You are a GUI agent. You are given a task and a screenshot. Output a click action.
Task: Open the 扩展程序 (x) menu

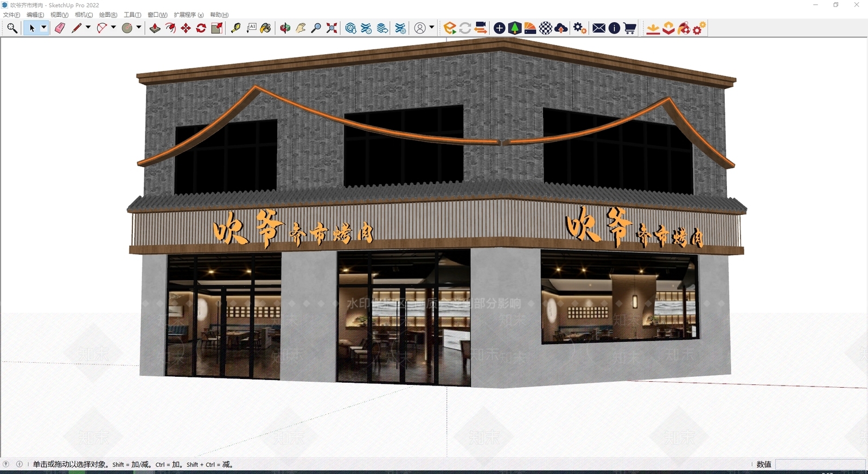188,15
